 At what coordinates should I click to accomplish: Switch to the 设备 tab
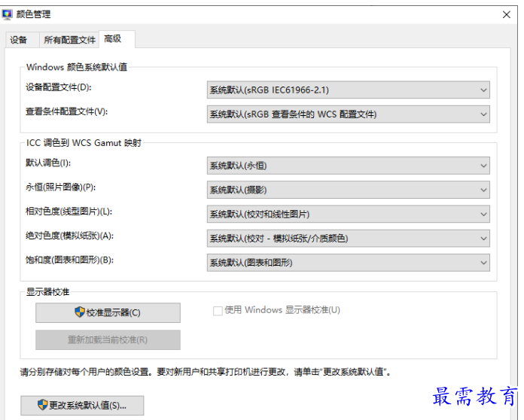22,40
